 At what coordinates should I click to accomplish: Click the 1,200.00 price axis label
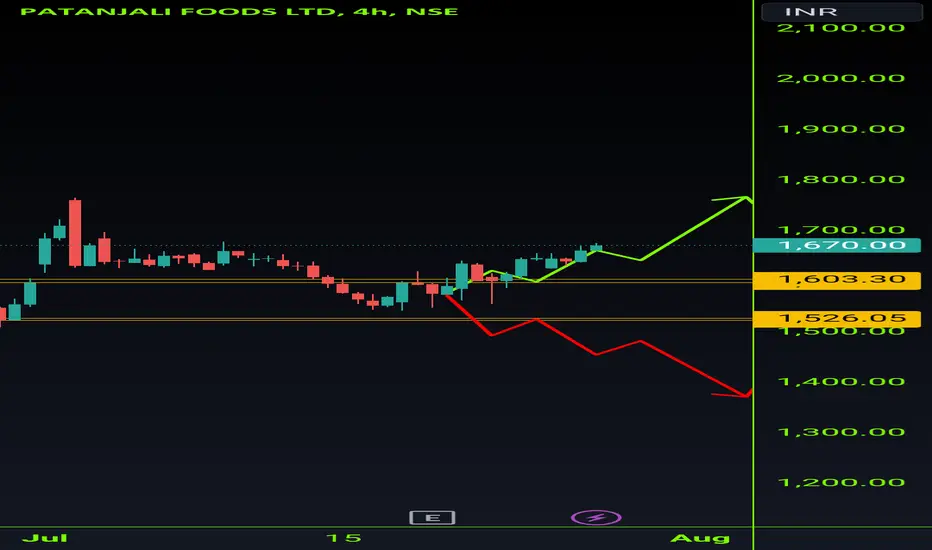pyautogui.click(x=841, y=483)
